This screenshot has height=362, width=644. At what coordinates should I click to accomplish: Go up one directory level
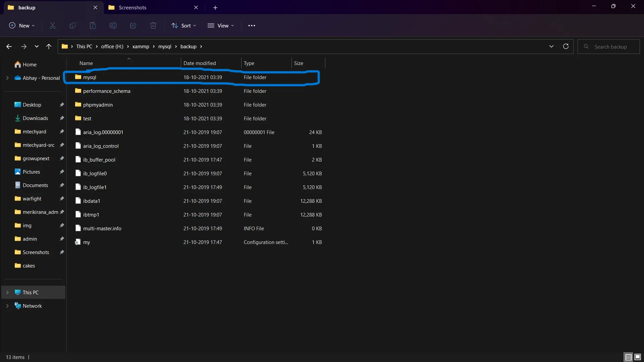pos(49,47)
